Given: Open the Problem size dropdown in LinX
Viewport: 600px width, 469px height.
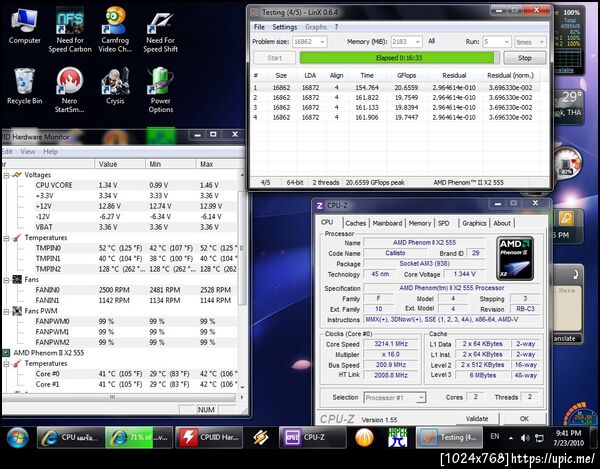Looking at the screenshot, I should [x=322, y=42].
